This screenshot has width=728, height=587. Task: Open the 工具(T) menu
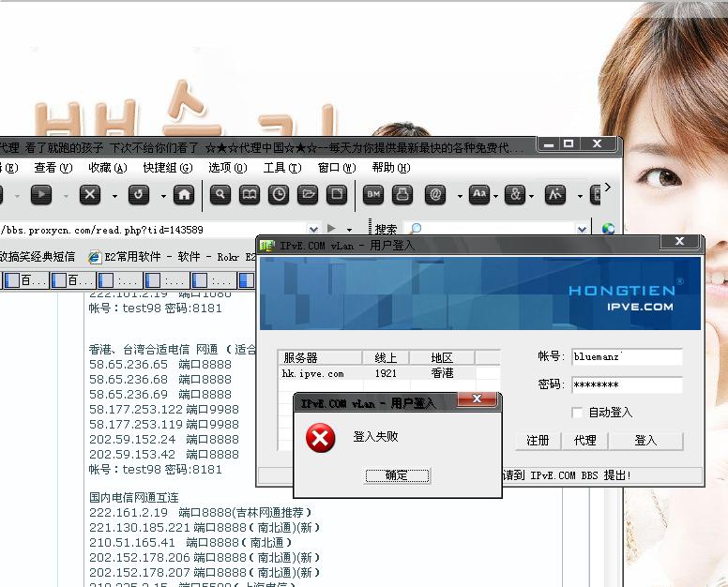(282, 168)
